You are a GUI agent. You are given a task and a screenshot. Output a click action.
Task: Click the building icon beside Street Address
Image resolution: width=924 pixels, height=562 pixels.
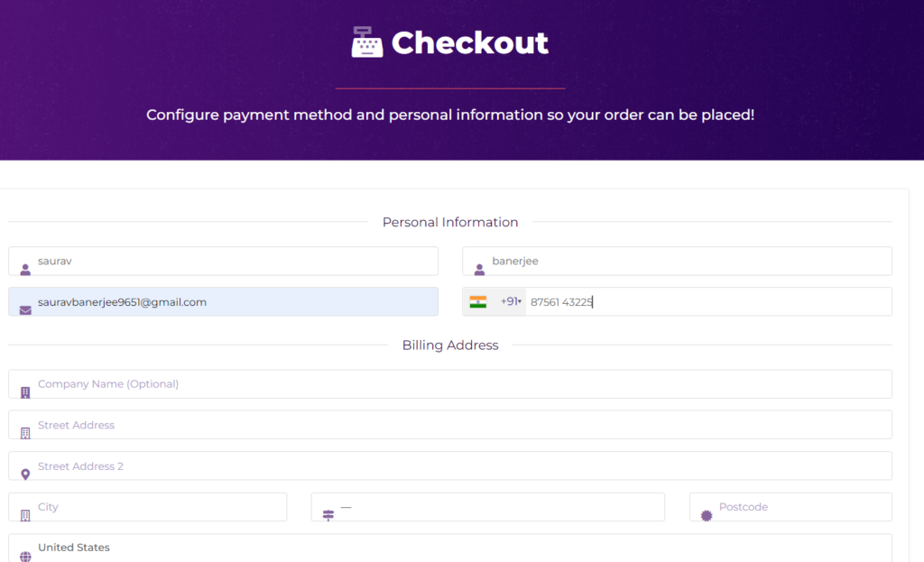pyautogui.click(x=25, y=433)
